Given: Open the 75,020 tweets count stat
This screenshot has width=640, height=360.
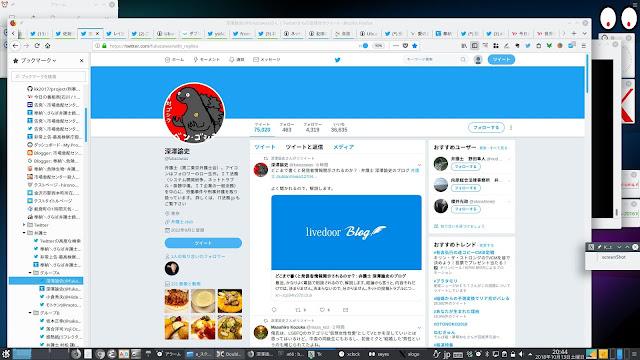Looking at the screenshot, I should [x=262, y=127].
